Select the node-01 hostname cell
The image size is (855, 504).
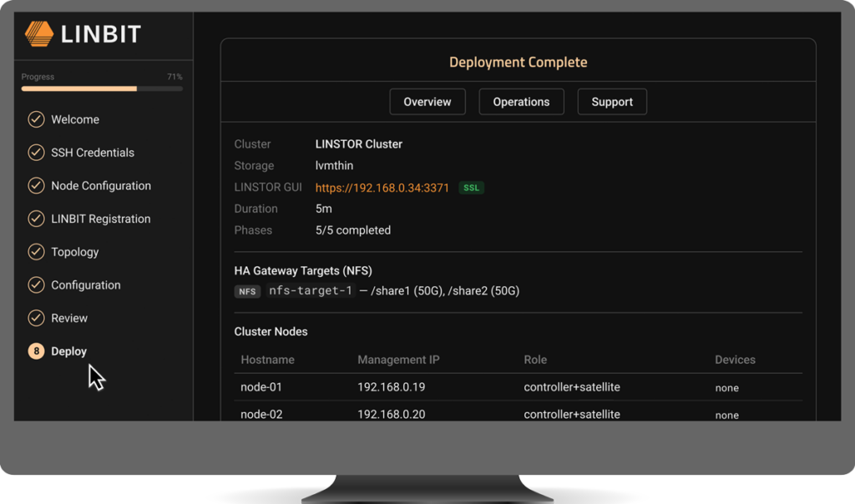261,387
